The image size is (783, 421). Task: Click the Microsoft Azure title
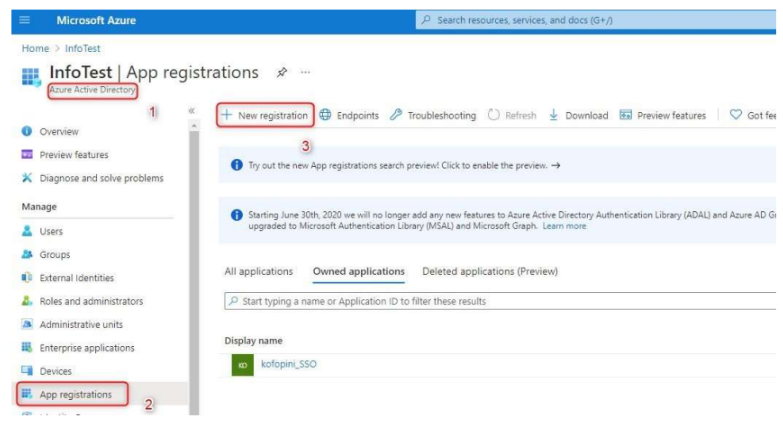point(96,20)
